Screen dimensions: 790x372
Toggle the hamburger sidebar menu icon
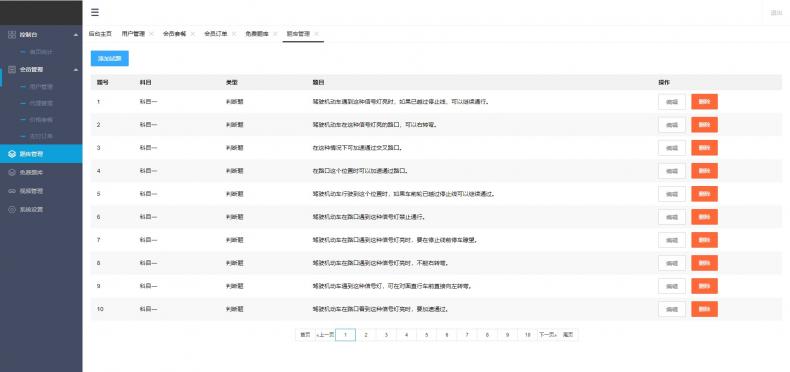click(95, 13)
